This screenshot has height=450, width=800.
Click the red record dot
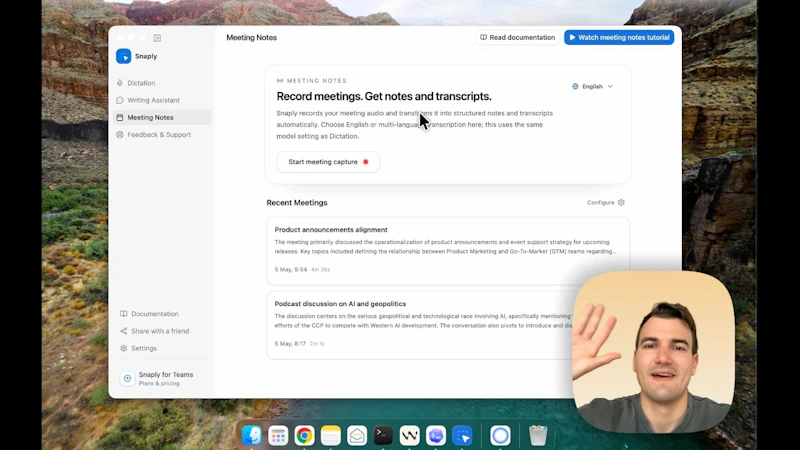click(x=365, y=162)
